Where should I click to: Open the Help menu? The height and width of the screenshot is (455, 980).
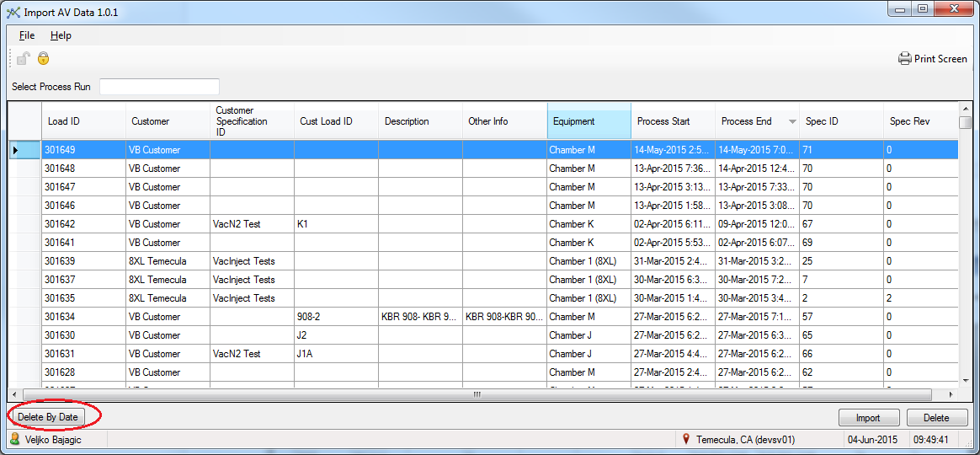[61, 35]
